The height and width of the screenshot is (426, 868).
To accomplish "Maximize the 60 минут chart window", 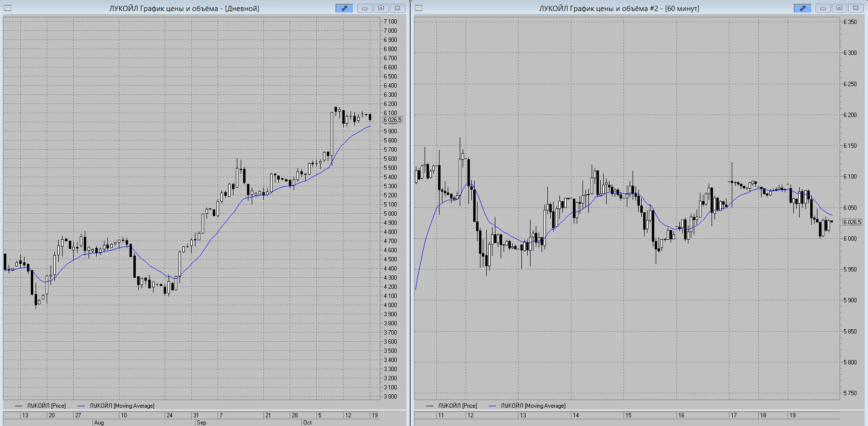I will click(839, 8).
